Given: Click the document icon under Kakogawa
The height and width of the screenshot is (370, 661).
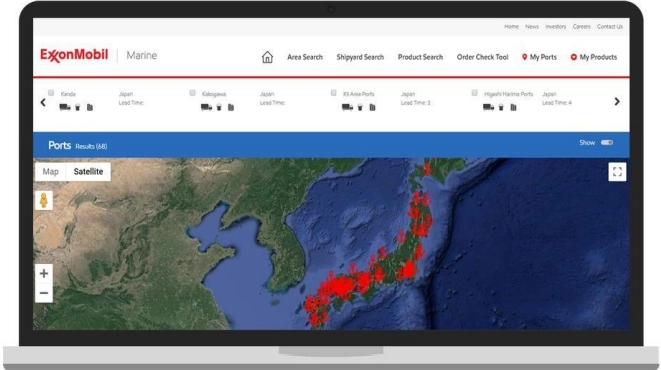Looking at the screenshot, I should point(231,107).
